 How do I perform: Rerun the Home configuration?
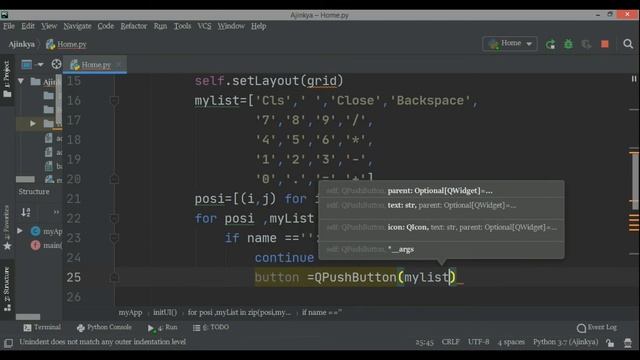(550, 44)
